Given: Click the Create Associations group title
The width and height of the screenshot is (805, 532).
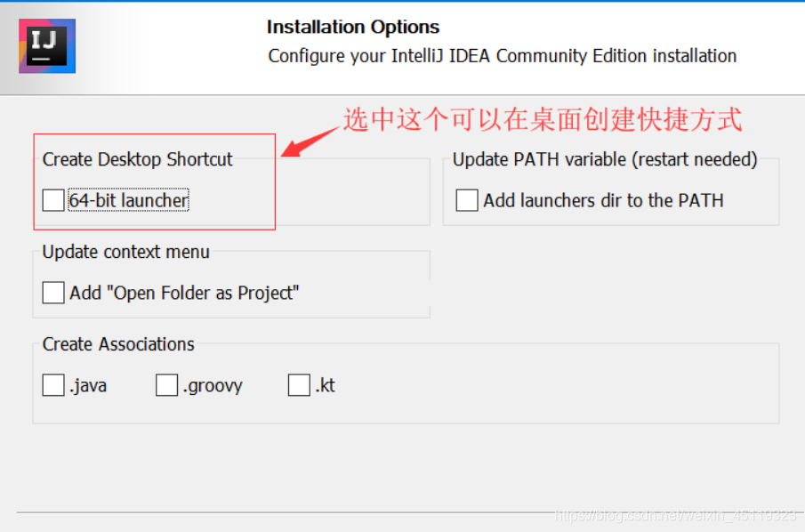Looking at the screenshot, I should [118, 344].
